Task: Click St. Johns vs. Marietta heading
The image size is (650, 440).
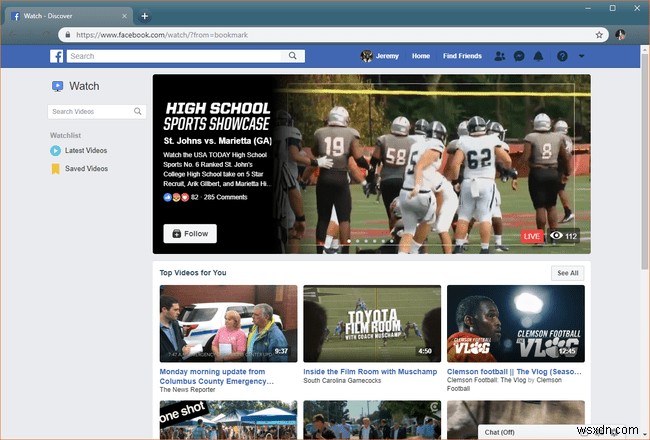Action: click(218, 141)
